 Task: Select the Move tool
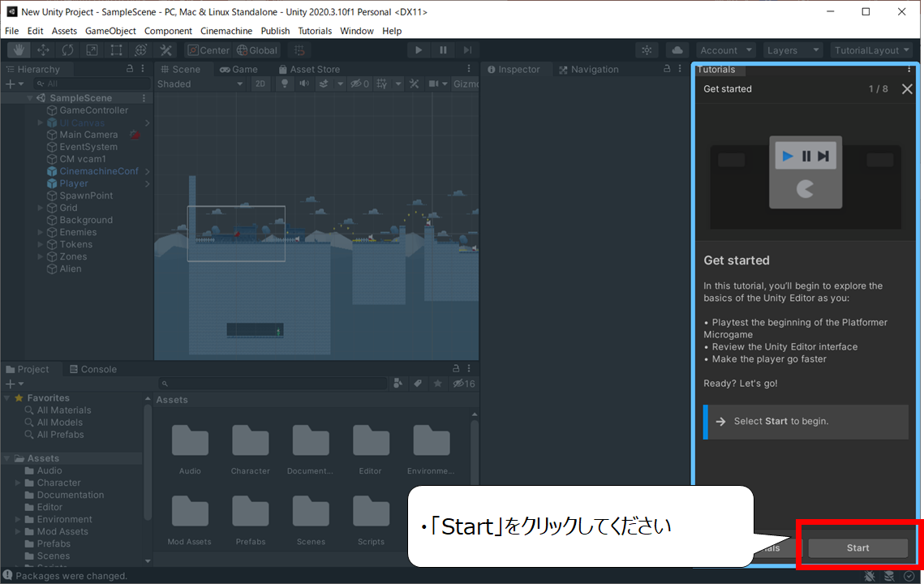click(x=43, y=50)
